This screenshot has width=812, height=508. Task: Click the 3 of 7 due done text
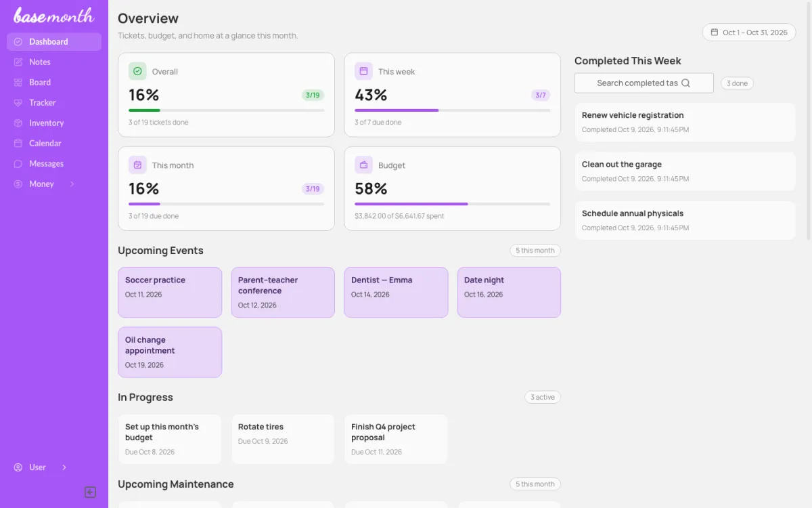[x=378, y=123]
